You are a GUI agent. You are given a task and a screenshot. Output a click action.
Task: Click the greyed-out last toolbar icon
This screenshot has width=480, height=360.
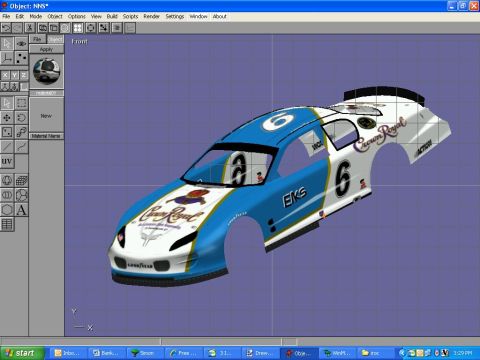130,28
